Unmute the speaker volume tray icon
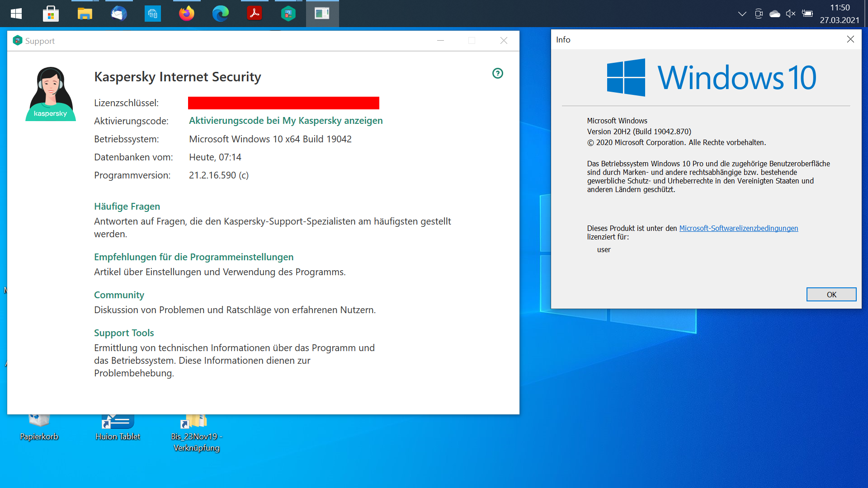The width and height of the screenshot is (868, 488). 790,14
